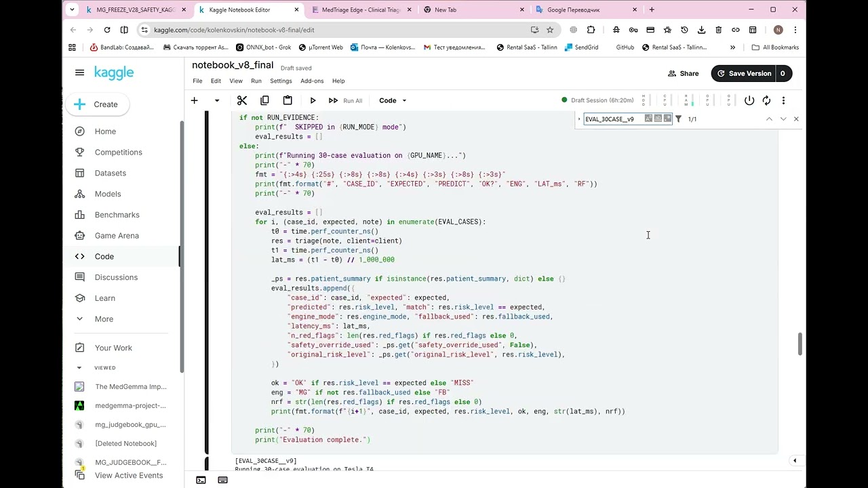Click the Kaggle hamburger menu icon
This screenshot has height=488, width=868.
[x=80, y=73]
